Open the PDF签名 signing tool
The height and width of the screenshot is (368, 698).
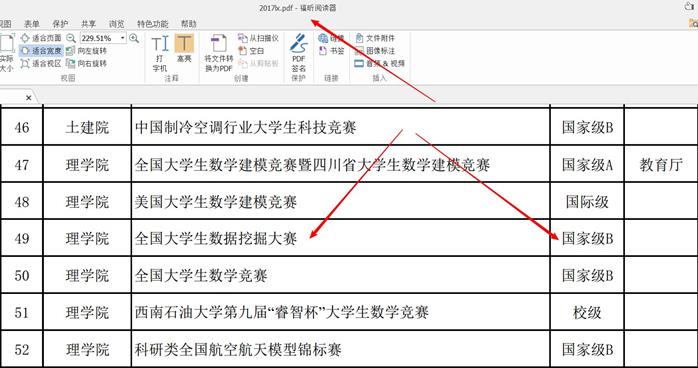click(299, 53)
